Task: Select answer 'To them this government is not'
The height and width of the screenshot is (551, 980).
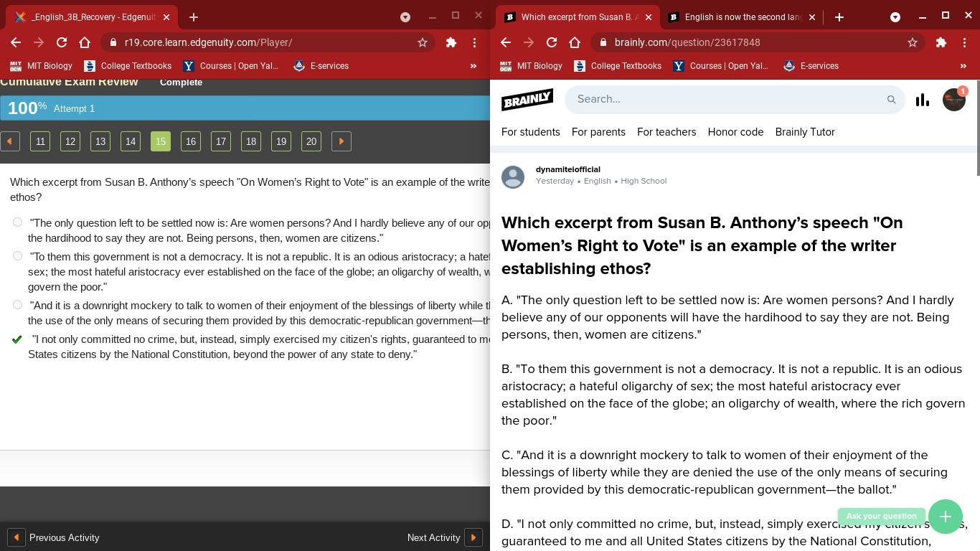Action: click(17, 256)
